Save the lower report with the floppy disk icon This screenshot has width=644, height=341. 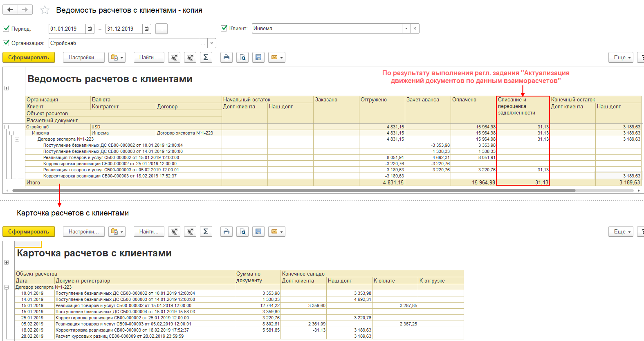[x=258, y=232]
